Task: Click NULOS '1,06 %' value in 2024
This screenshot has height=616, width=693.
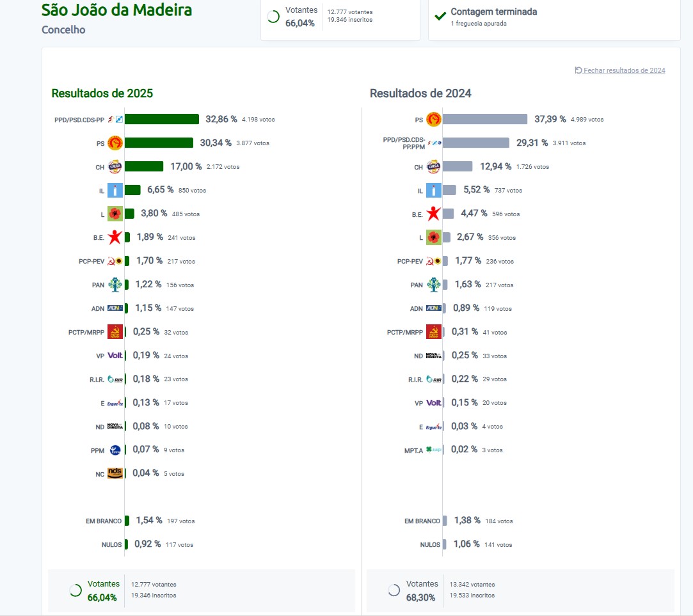Action: coord(466,544)
